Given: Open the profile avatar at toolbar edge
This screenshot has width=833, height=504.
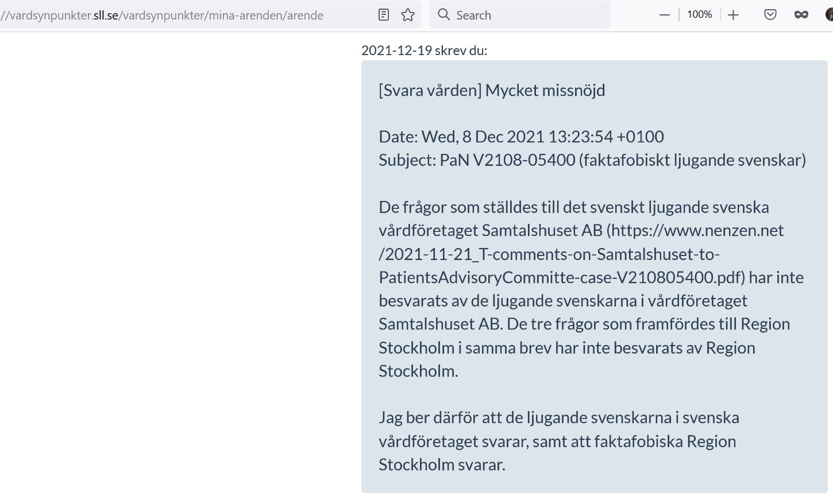Looking at the screenshot, I should coord(829,15).
